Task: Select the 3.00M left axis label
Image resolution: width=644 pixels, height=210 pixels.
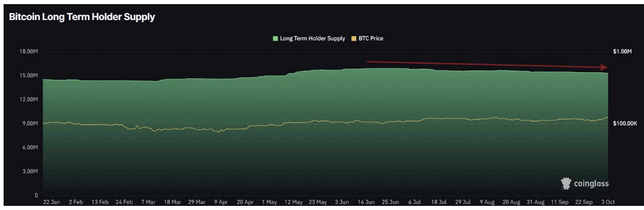Action: click(x=30, y=171)
